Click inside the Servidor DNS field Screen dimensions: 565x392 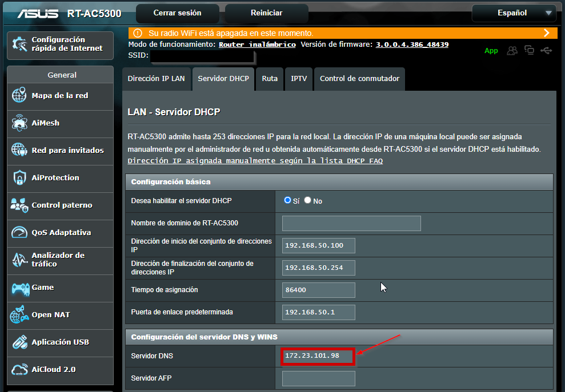318,355
